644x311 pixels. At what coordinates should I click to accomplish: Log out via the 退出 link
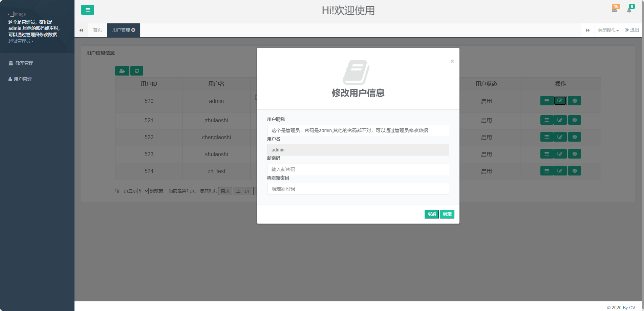point(631,30)
